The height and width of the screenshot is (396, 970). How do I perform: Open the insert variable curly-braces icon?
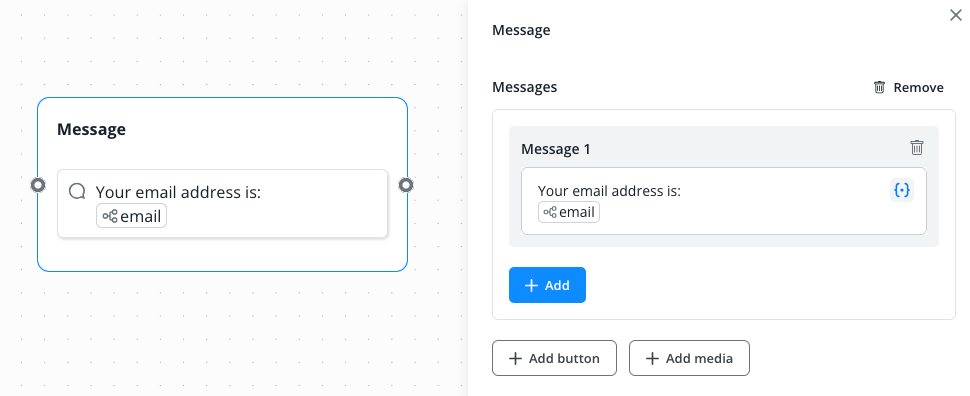click(902, 190)
